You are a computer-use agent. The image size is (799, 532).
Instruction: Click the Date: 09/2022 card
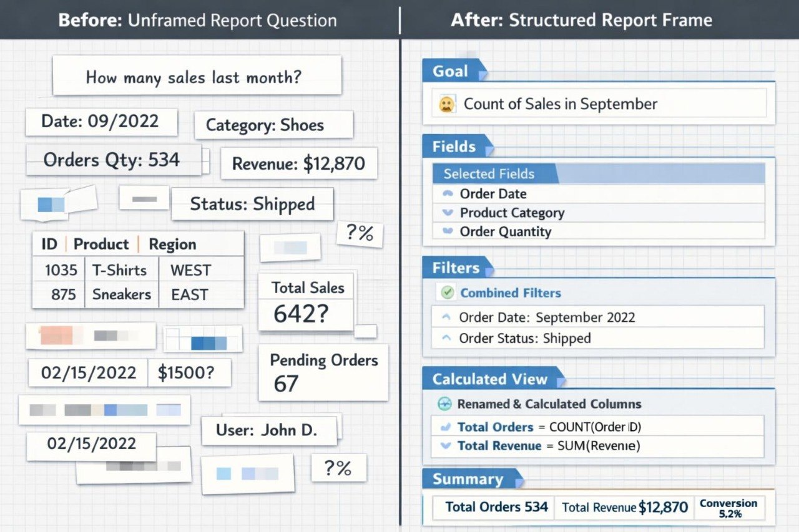point(101,122)
